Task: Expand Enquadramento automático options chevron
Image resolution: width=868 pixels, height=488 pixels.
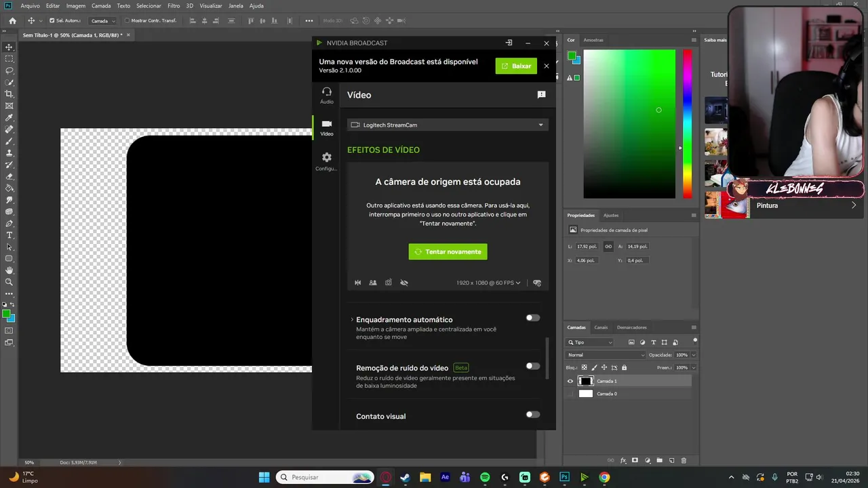Action: click(352, 319)
